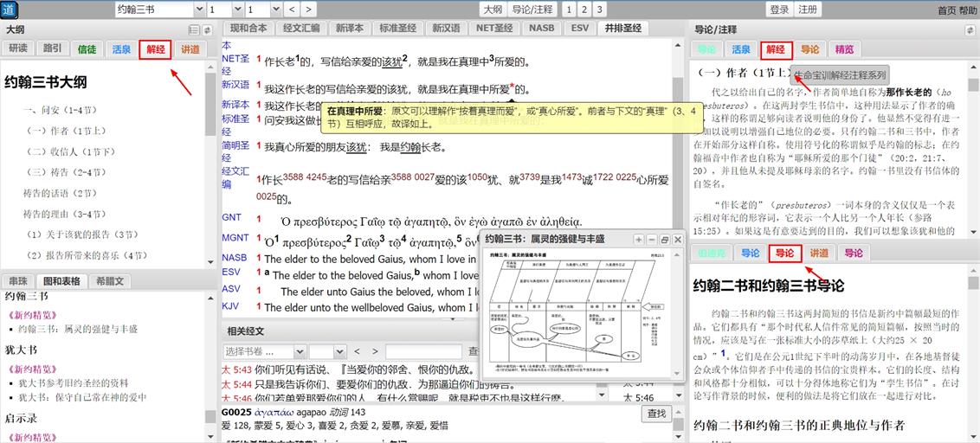Open the 约翰三书 book selector dropdown
Image resolution: width=980 pixels, height=443 pixels.
(x=159, y=10)
